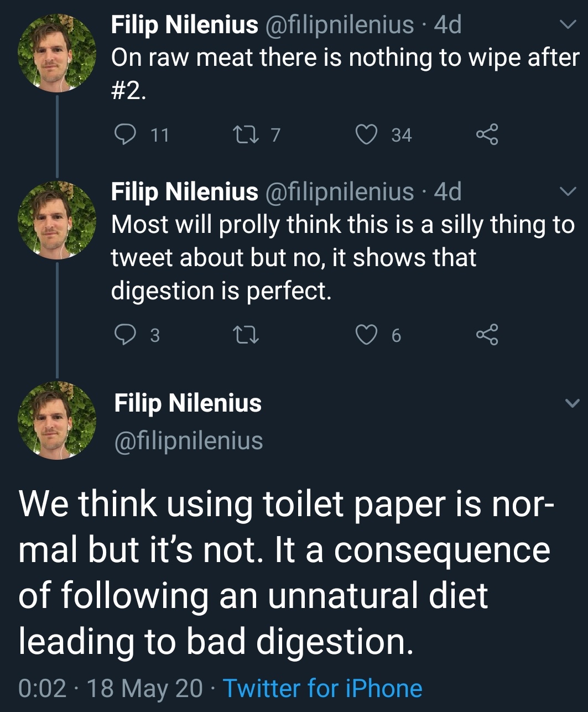Viewport: 588px width, 712px height.
Task: Open the first tweet's chevron menu
Action: coord(568,25)
